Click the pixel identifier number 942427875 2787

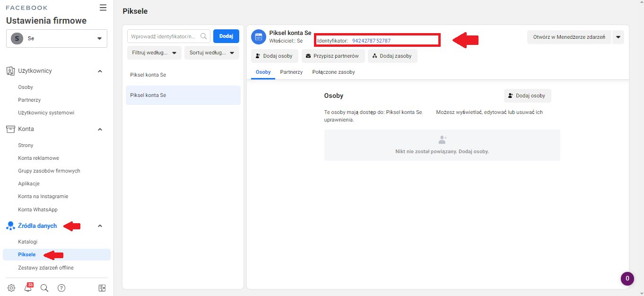(x=371, y=41)
